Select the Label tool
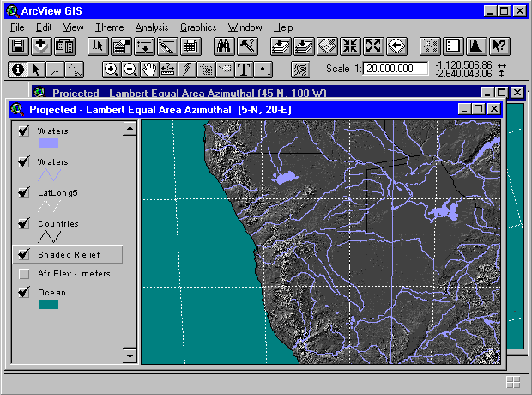 [226, 70]
